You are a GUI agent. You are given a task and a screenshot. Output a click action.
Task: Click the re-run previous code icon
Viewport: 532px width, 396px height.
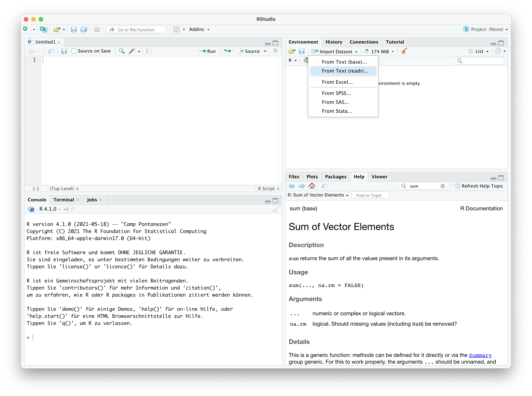(x=227, y=51)
